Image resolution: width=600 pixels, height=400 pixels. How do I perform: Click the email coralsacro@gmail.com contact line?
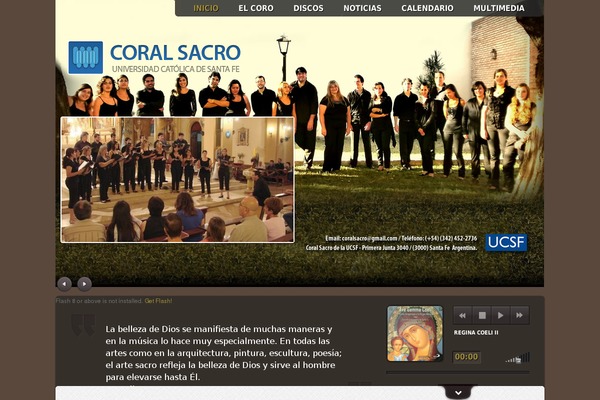click(401, 238)
